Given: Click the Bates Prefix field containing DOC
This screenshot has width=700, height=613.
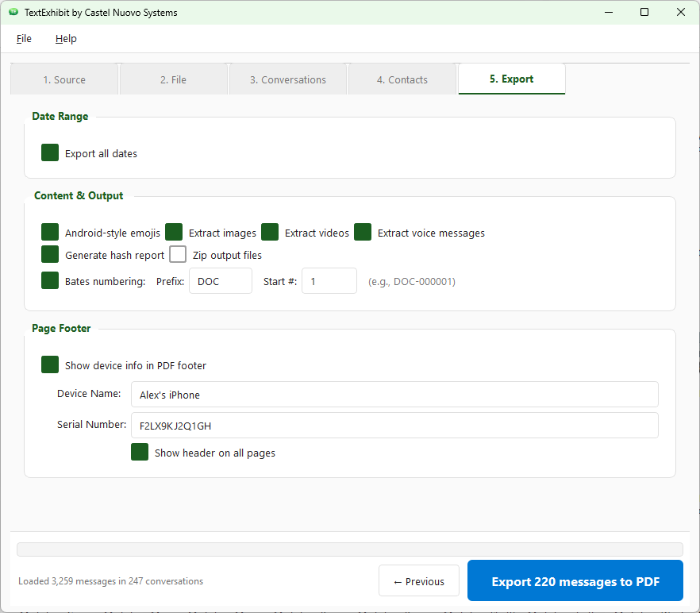Looking at the screenshot, I should pyautogui.click(x=221, y=281).
